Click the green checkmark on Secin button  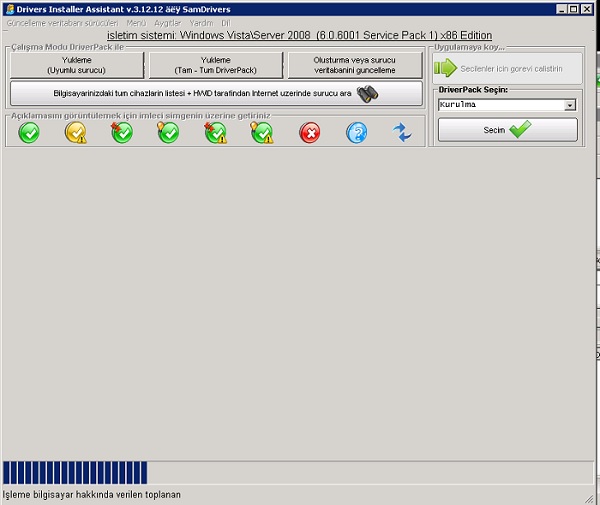(520, 129)
